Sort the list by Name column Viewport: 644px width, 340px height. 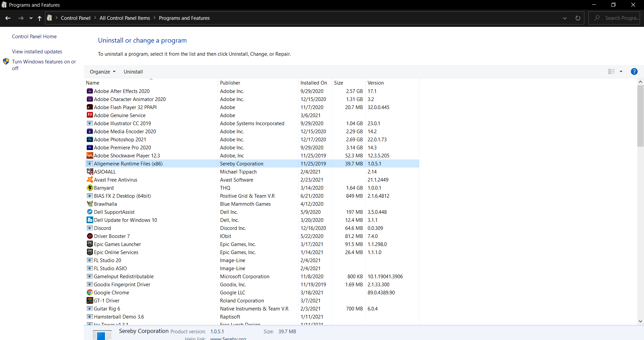coord(151,83)
